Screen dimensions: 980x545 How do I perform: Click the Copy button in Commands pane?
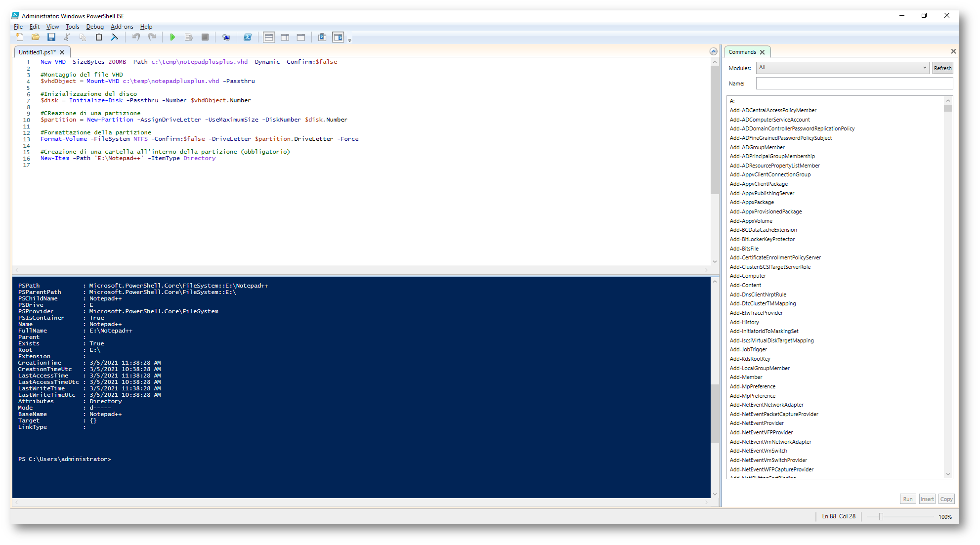(x=946, y=499)
